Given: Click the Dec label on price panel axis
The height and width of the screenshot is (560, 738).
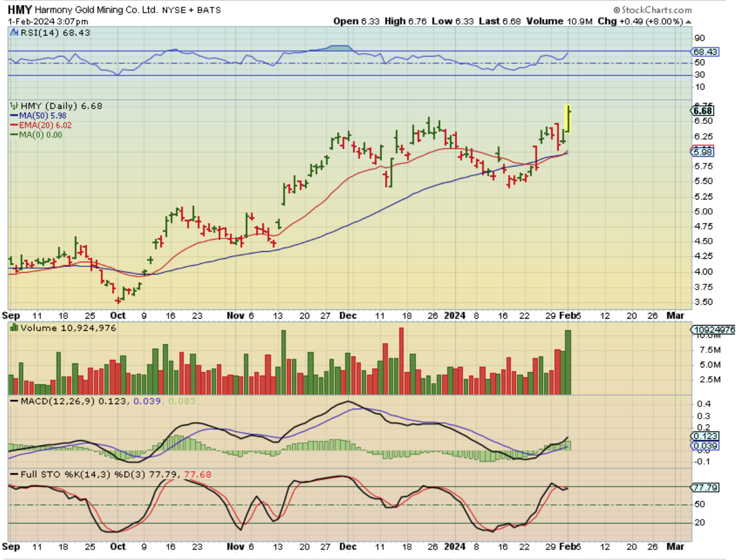Looking at the screenshot, I should [348, 315].
